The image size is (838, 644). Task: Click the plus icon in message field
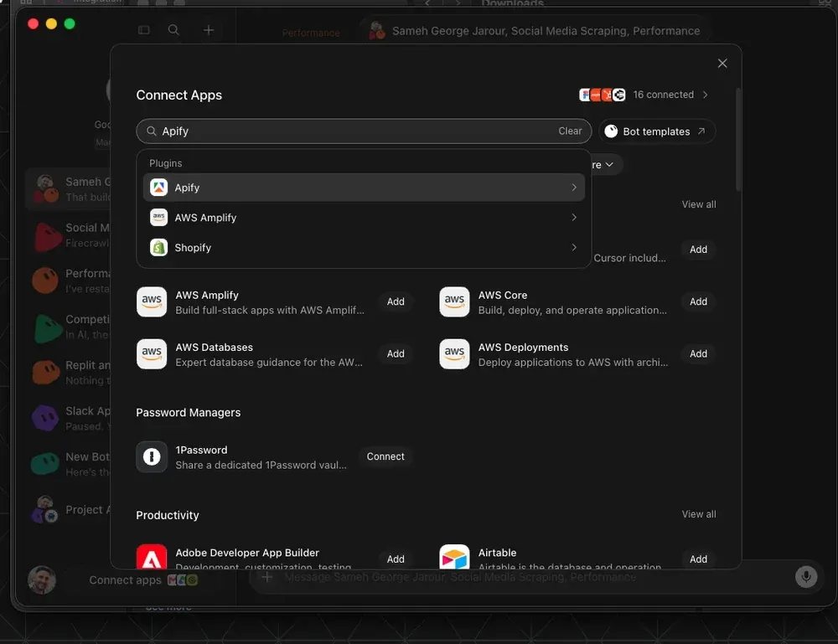point(267,577)
